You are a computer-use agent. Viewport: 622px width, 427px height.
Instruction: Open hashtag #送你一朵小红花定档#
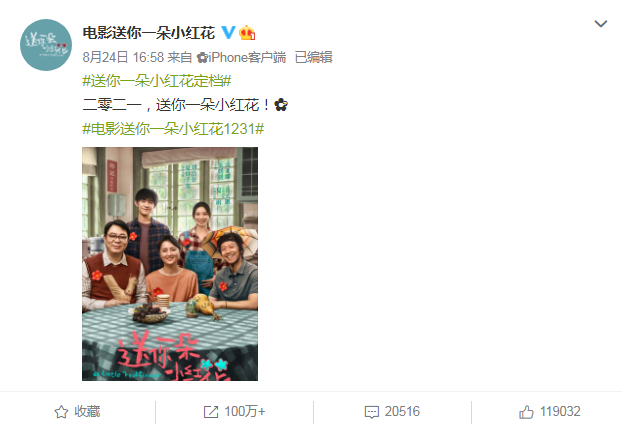pos(157,81)
